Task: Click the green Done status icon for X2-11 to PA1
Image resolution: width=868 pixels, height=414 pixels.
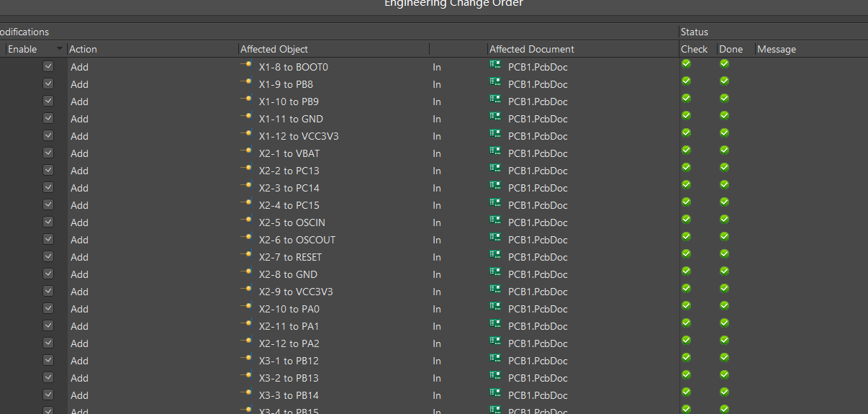Action: [724, 323]
